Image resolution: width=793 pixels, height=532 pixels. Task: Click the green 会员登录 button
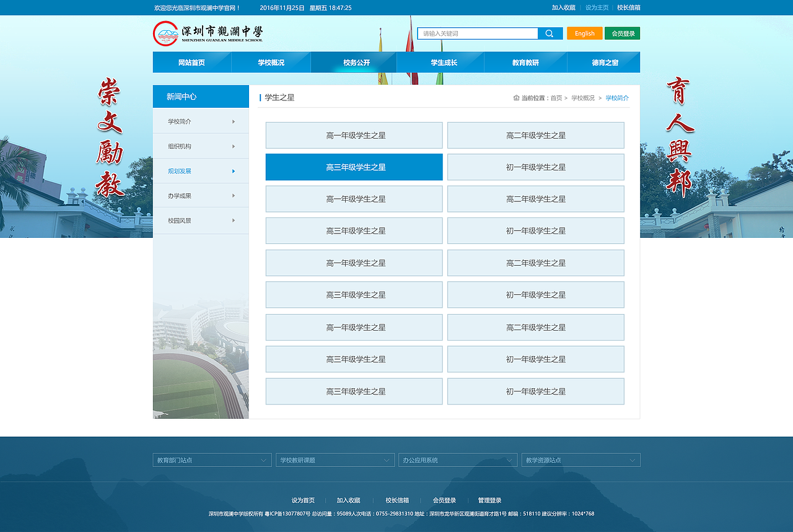pos(622,33)
